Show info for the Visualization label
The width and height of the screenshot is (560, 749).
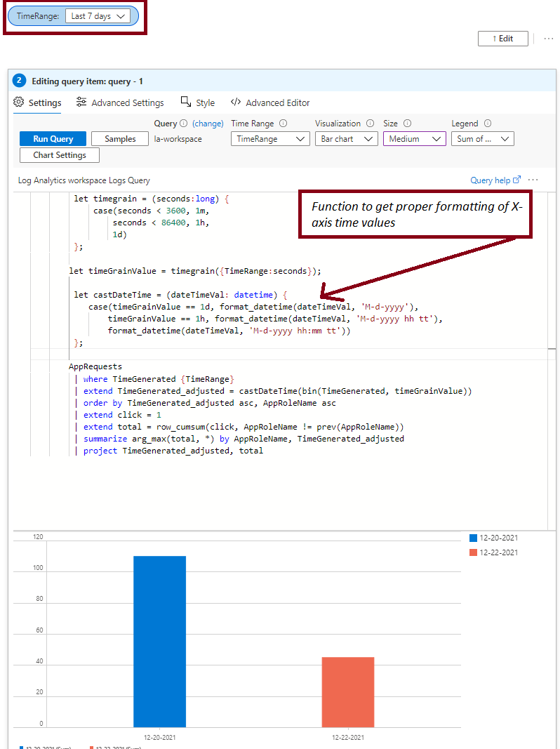click(370, 124)
